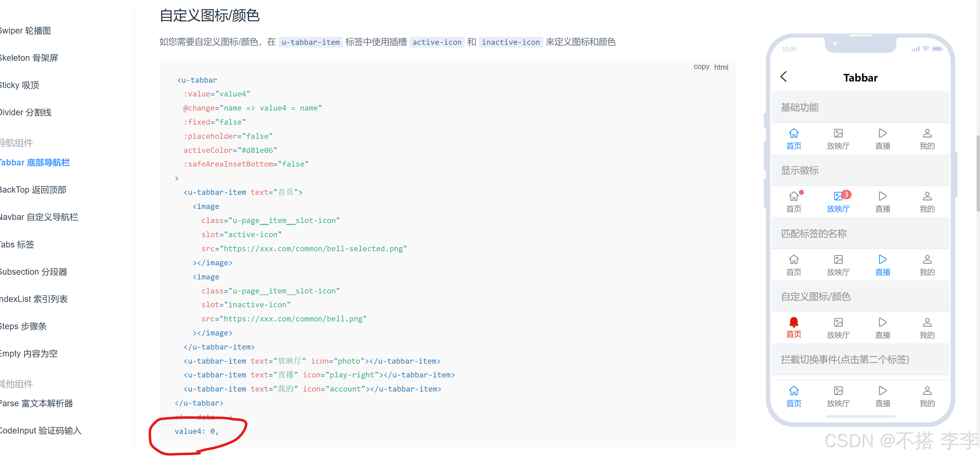Image resolution: width=980 pixels, height=457 pixels.
Task: Open the BackTop 返回顶部 documentation link
Action: tap(33, 189)
